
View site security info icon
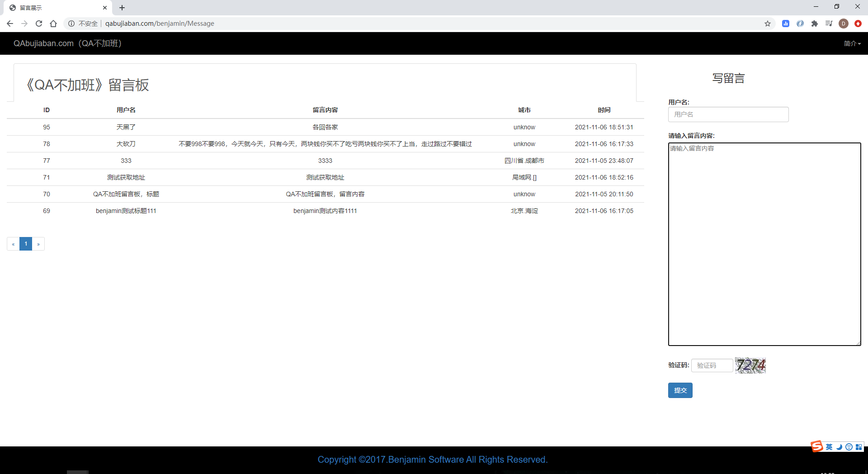click(x=71, y=24)
